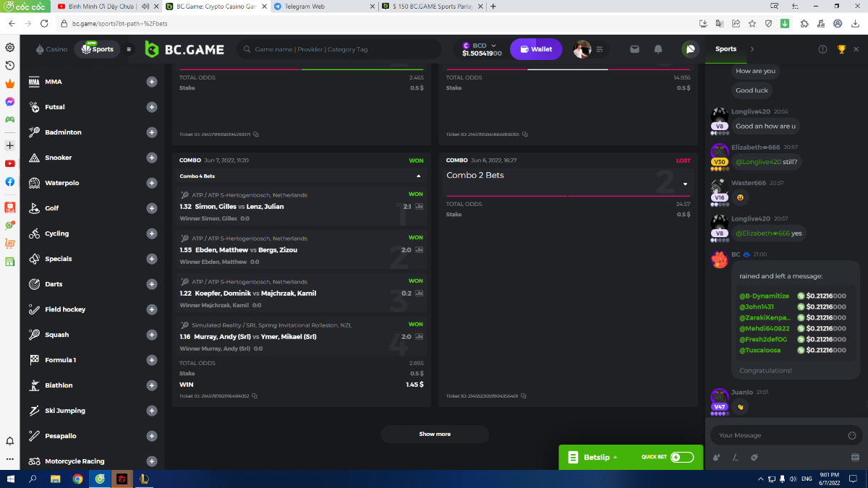Expand the Combo 2 Bets ticket
868x488 pixels.
(x=685, y=184)
